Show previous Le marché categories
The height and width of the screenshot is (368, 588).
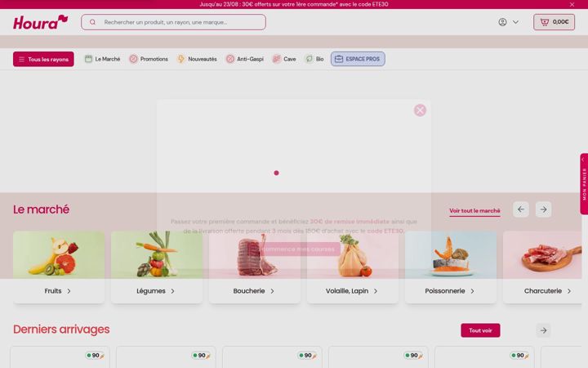521,209
